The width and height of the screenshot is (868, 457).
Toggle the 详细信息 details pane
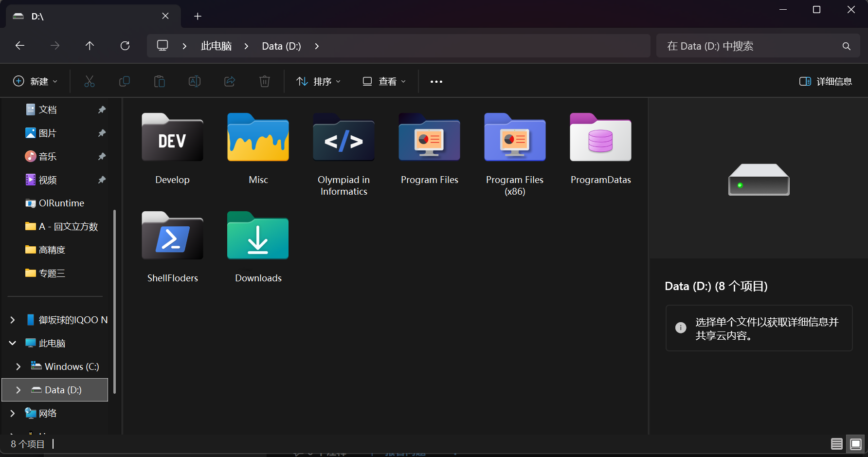point(826,81)
